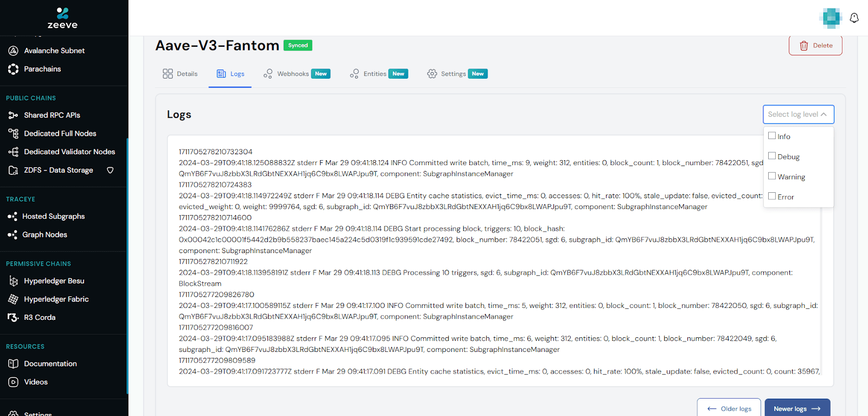Click the Hosted Subgraphs icon
The height and width of the screenshot is (416, 868).
point(12,216)
